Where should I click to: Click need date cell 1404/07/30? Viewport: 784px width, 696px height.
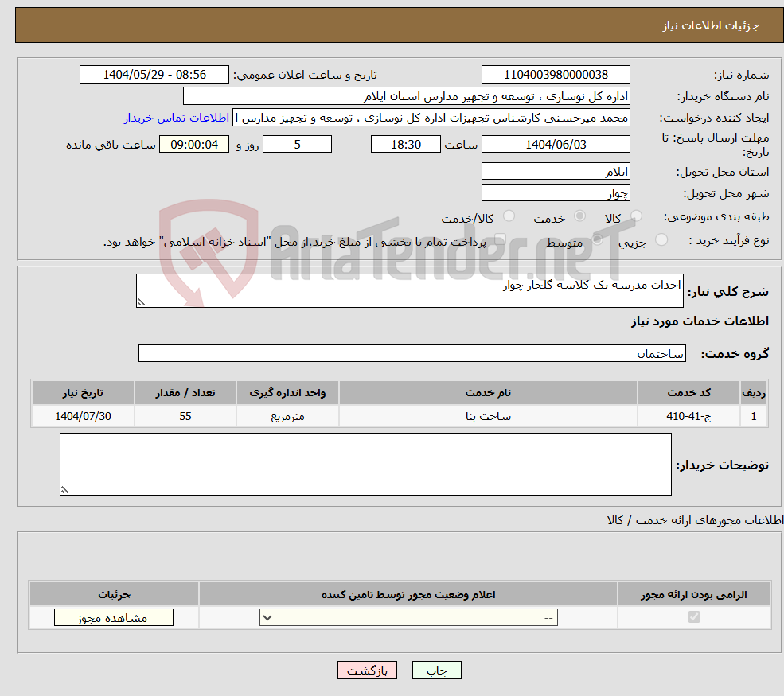click(83, 416)
